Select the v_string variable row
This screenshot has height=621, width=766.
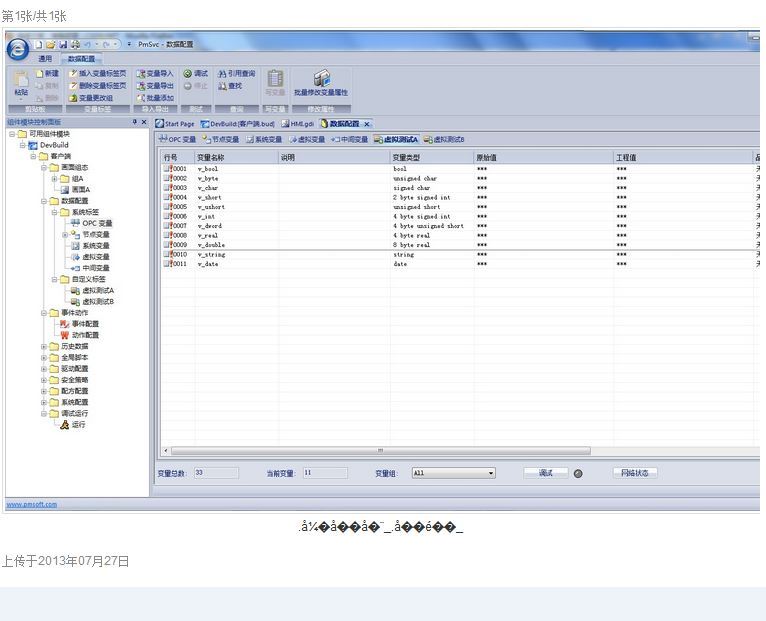point(458,255)
